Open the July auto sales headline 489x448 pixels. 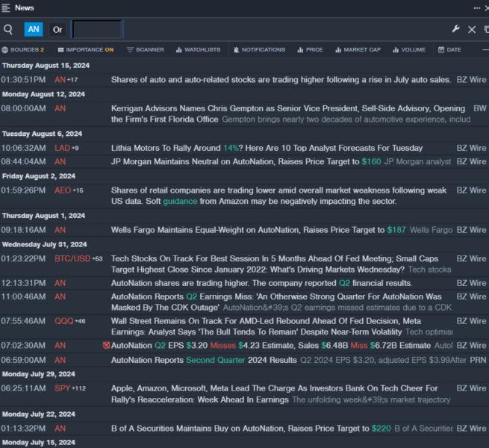pos(281,80)
